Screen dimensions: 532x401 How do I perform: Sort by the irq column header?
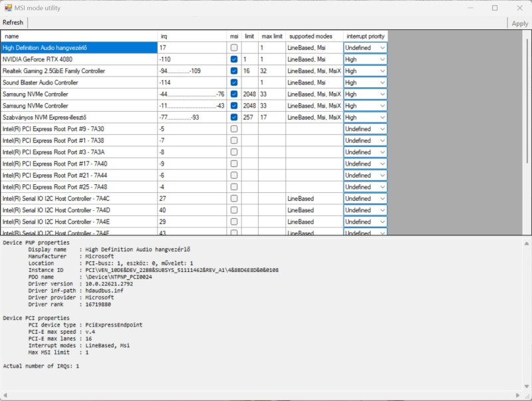[192, 37]
